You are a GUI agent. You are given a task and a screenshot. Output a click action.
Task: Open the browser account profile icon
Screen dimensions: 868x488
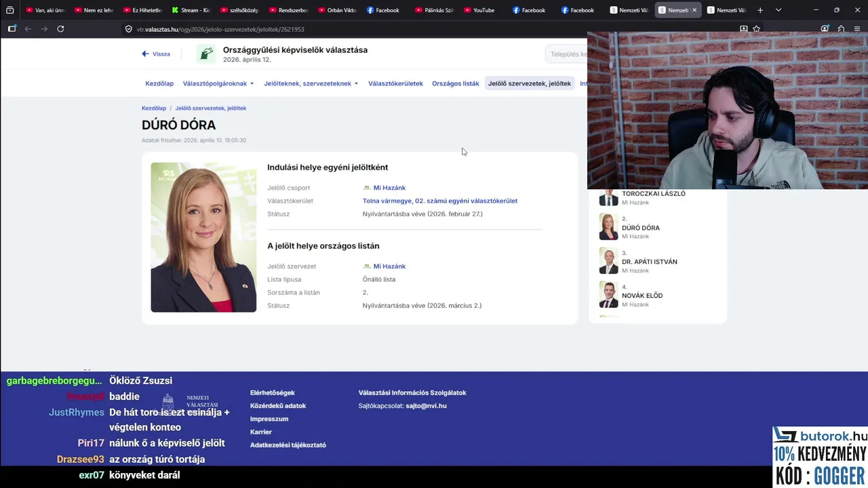(825, 28)
